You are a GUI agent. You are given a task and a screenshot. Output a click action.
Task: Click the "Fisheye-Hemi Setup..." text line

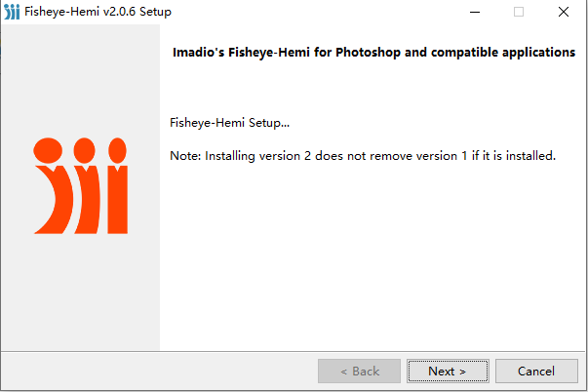230,123
